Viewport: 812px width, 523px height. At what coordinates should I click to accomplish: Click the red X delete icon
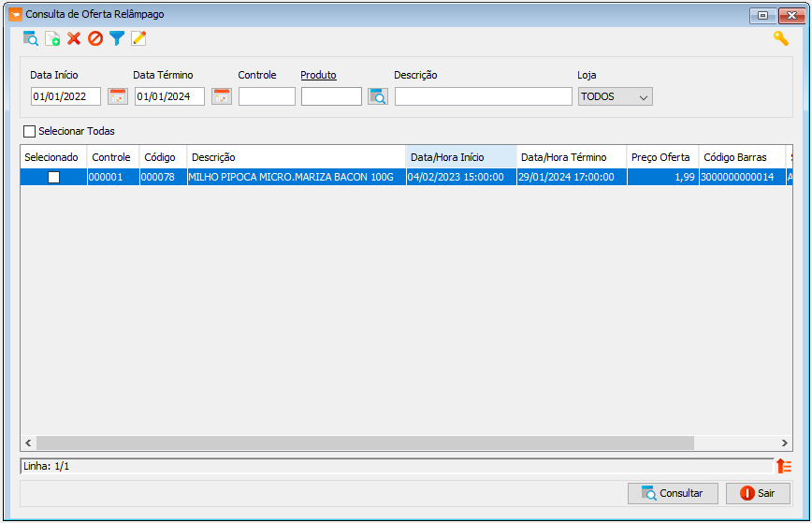pyautogui.click(x=74, y=38)
